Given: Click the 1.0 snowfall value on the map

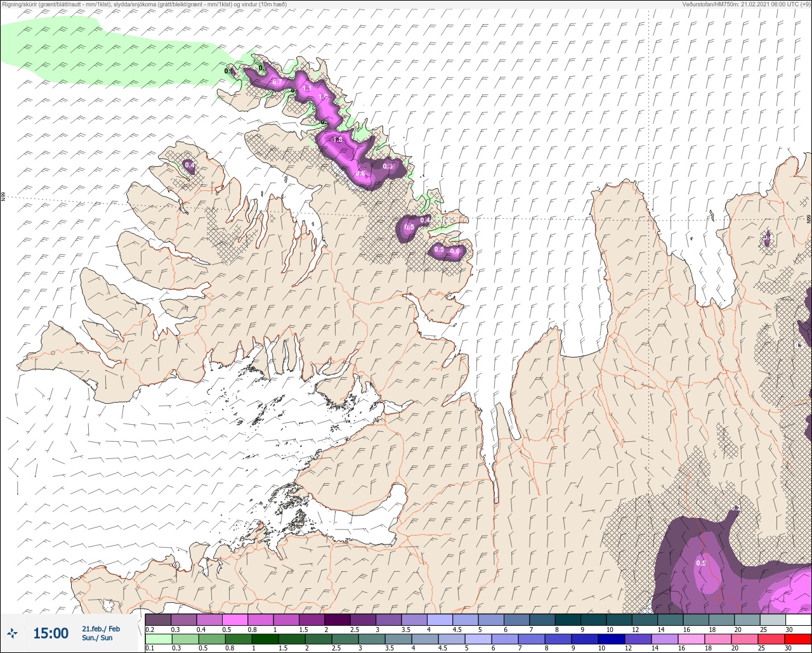Looking at the screenshot, I should pos(323,96).
